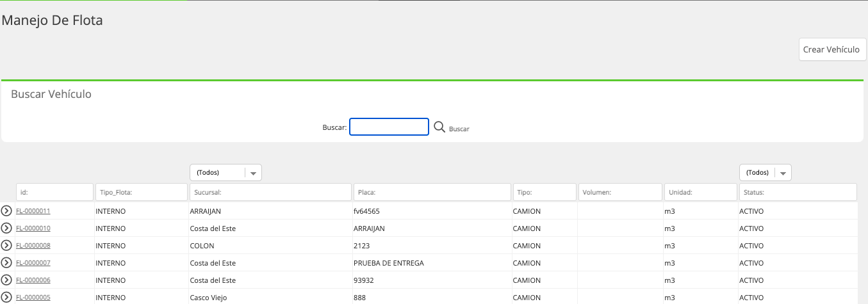Image resolution: width=868 pixels, height=304 pixels.
Task: Click the Status: column filter field
Action: pos(798,192)
